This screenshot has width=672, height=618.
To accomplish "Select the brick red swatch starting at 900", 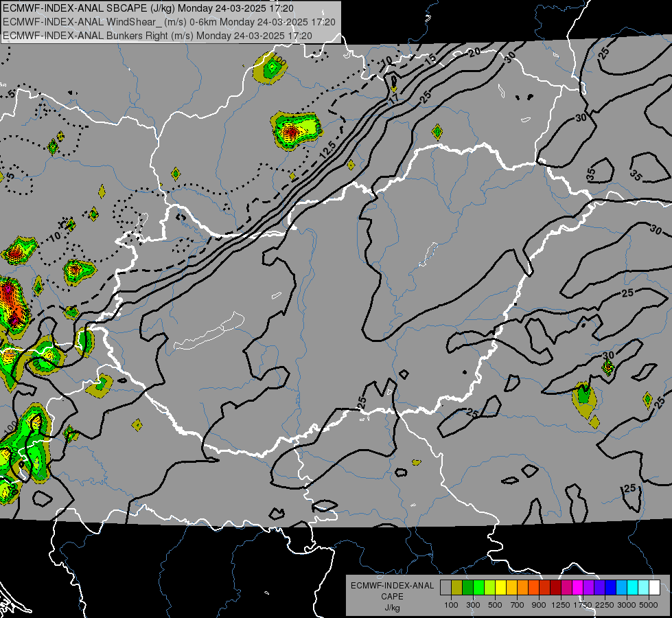I will [x=545, y=588].
